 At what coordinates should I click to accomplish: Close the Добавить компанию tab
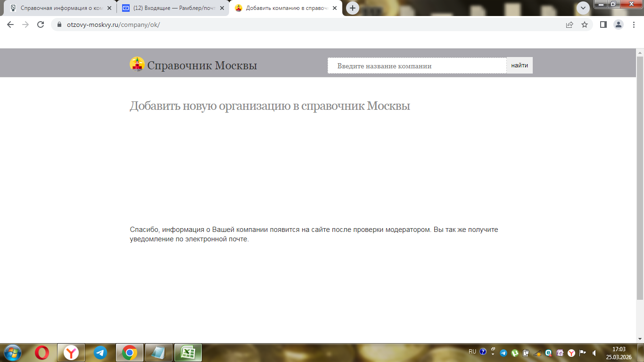click(335, 8)
